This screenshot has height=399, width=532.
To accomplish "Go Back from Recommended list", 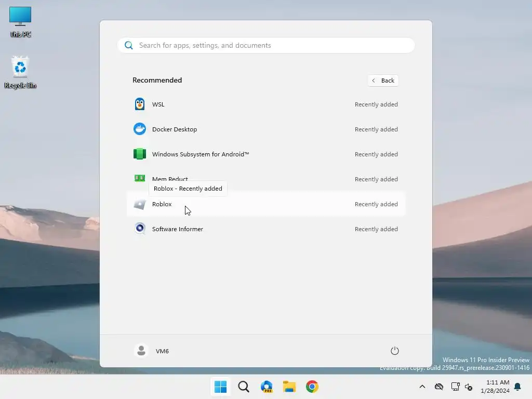I will (383, 81).
